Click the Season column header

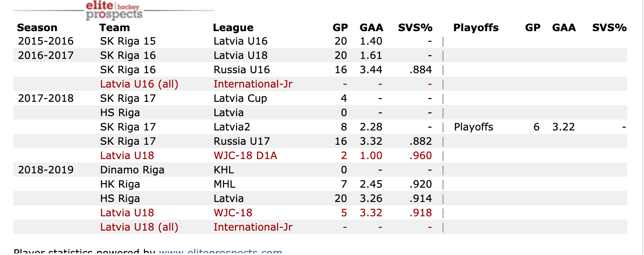click(37, 28)
